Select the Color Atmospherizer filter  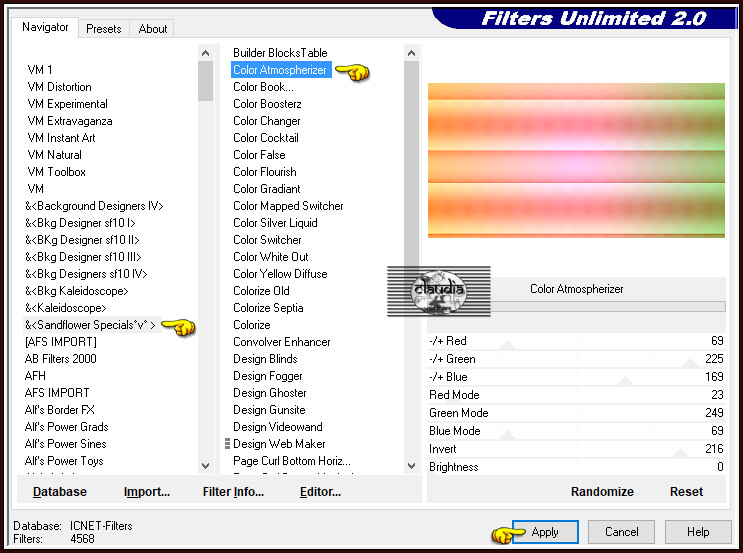pyautogui.click(x=281, y=70)
